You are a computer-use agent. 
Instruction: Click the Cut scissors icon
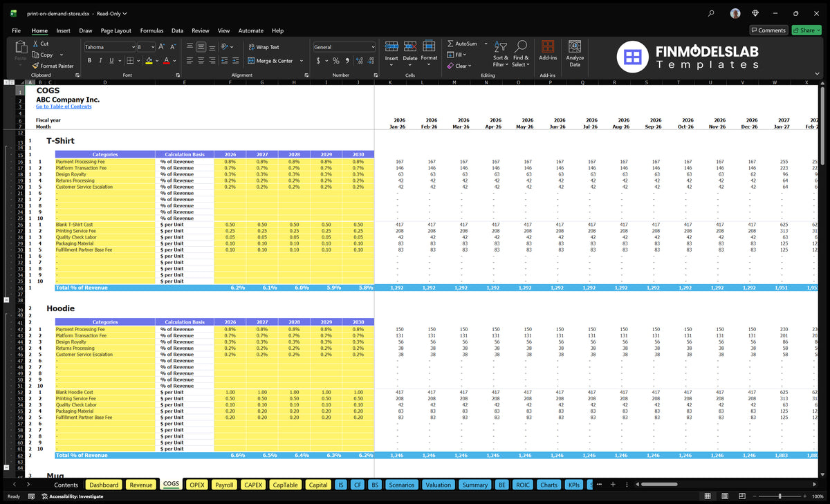coord(35,44)
